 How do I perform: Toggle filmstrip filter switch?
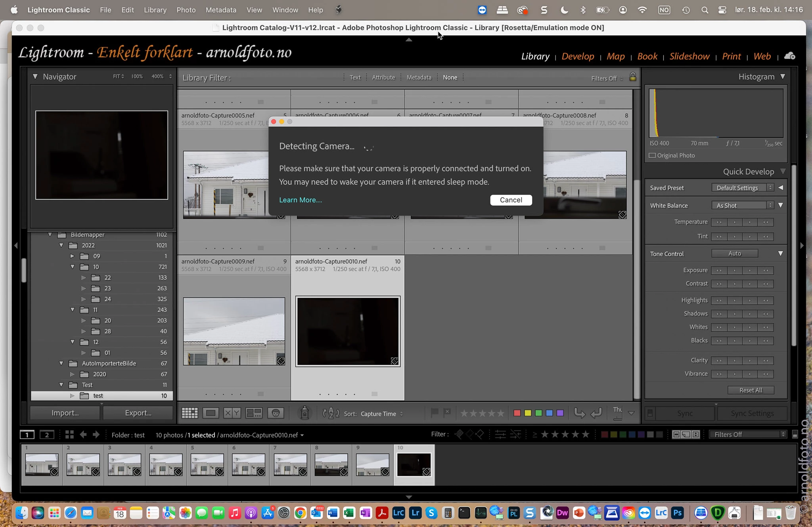pos(795,435)
